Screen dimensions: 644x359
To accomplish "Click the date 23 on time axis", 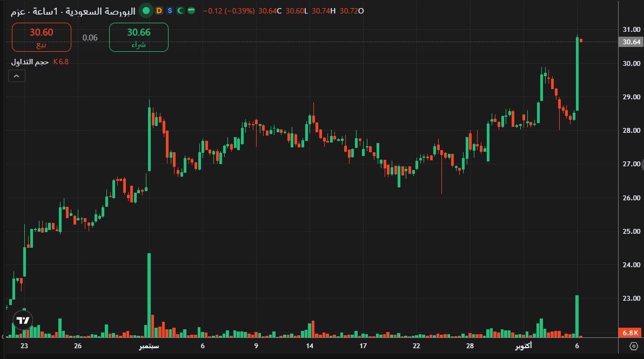I will coord(24,346).
